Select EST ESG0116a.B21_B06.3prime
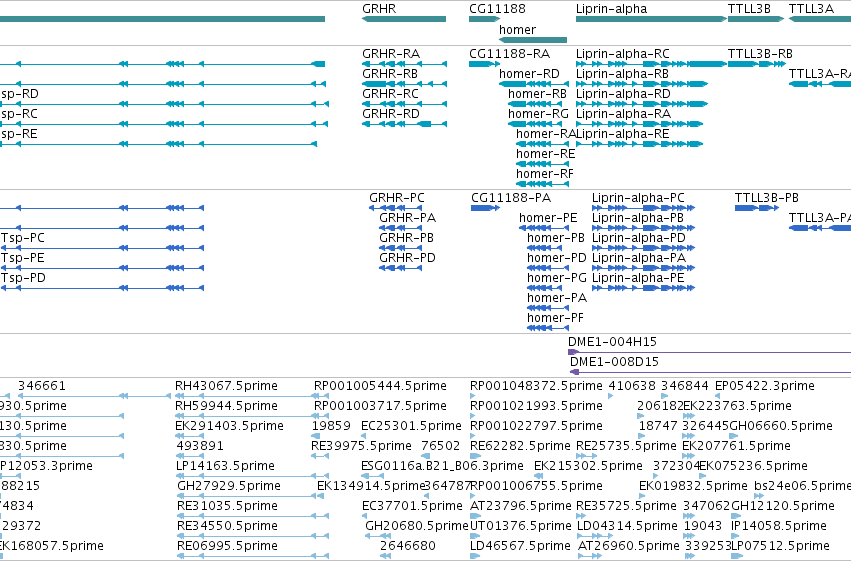Viewport: 851px width, 561px height. (442, 466)
